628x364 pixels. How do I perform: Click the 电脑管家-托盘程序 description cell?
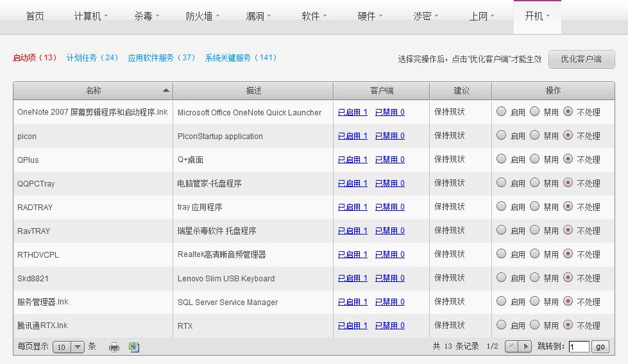[253, 183]
